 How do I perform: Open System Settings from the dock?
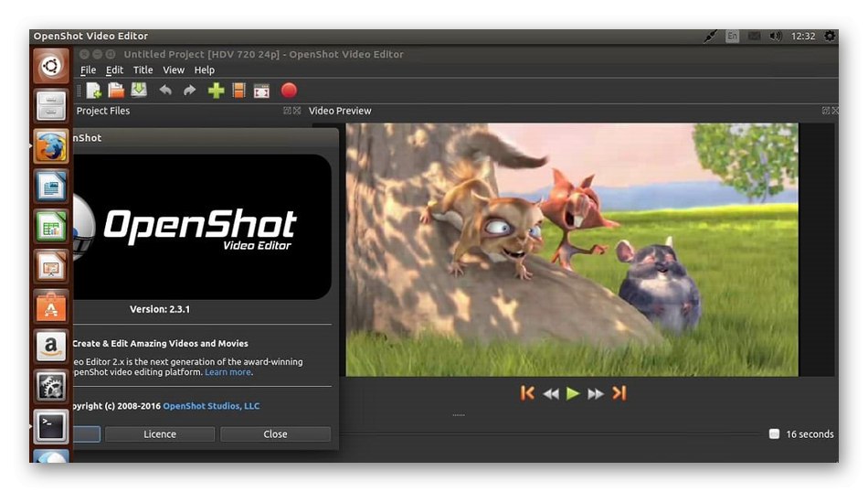(51, 387)
